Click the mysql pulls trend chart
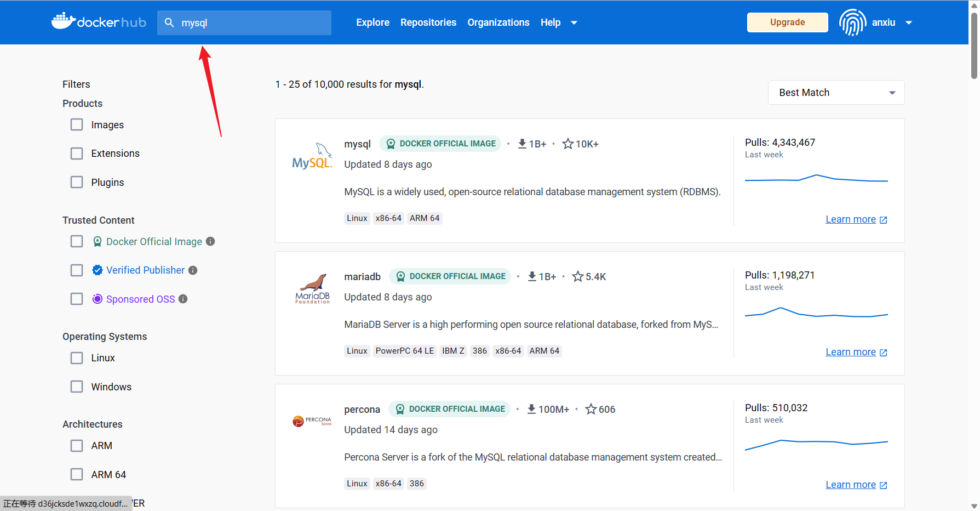980x511 pixels. [x=816, y=178]
